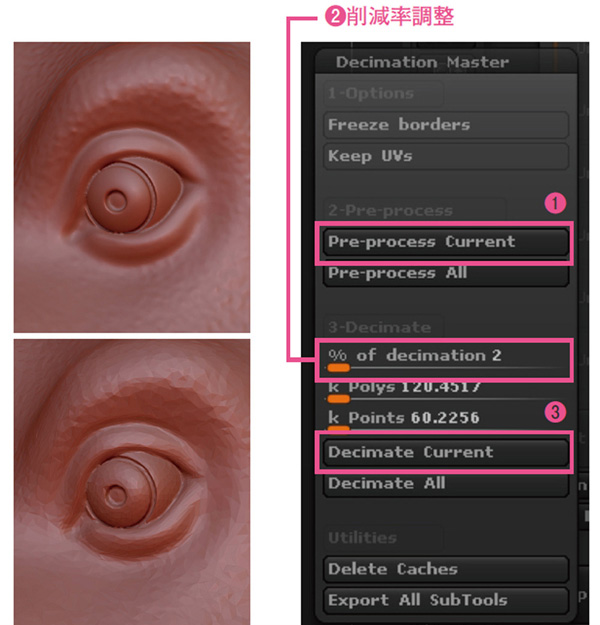
Task: Run Decimate Current
Action: (x=446, y=452)
